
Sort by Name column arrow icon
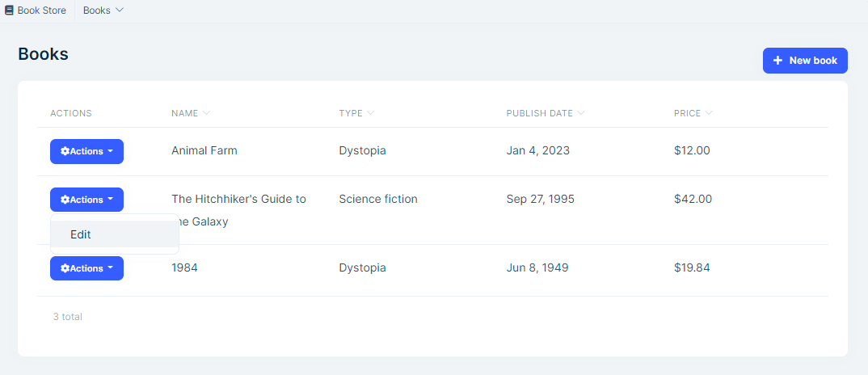(x=206, y=113)
